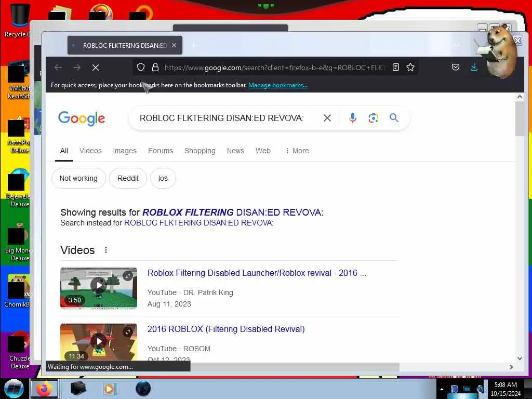Screen dimensions: 532x399
Task: Open the media player taskbar icon
Action: 109,389
